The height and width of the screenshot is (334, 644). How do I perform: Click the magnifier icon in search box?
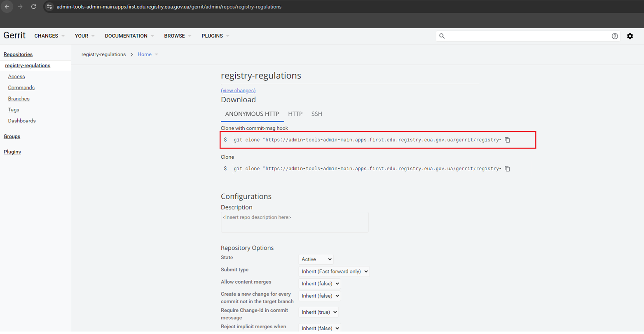click(442, 36)
